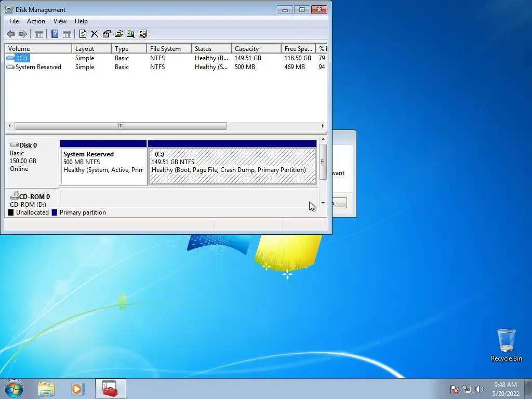Click the 500 MB capacity cell
The height and width of the screenshot is (399, 532).
[x=245, y=67]
